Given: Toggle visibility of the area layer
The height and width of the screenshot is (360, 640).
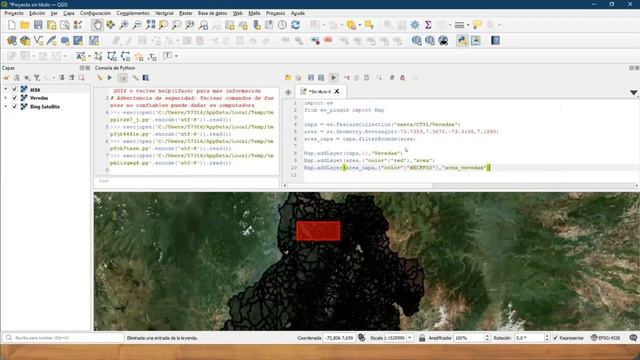Looking at the screenshot, I should pyautogui.click(x=15, y=89).
